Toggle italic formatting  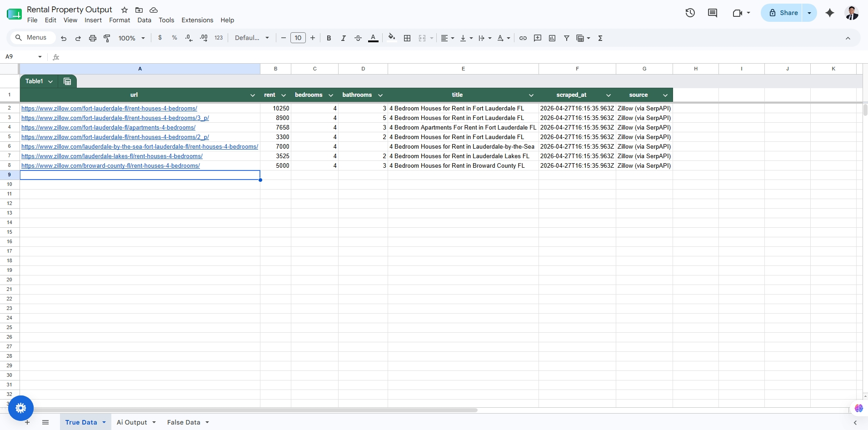click(344, 38)
